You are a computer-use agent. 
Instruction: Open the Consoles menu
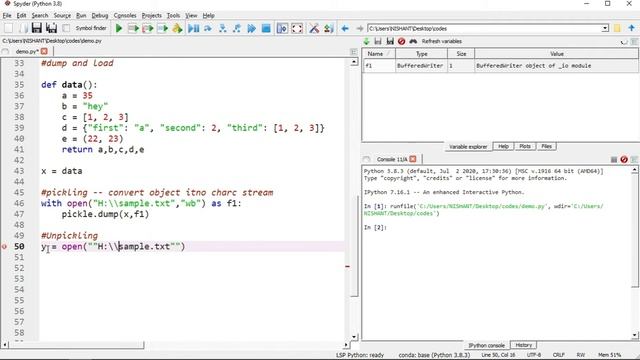click(x=125, y=16)
